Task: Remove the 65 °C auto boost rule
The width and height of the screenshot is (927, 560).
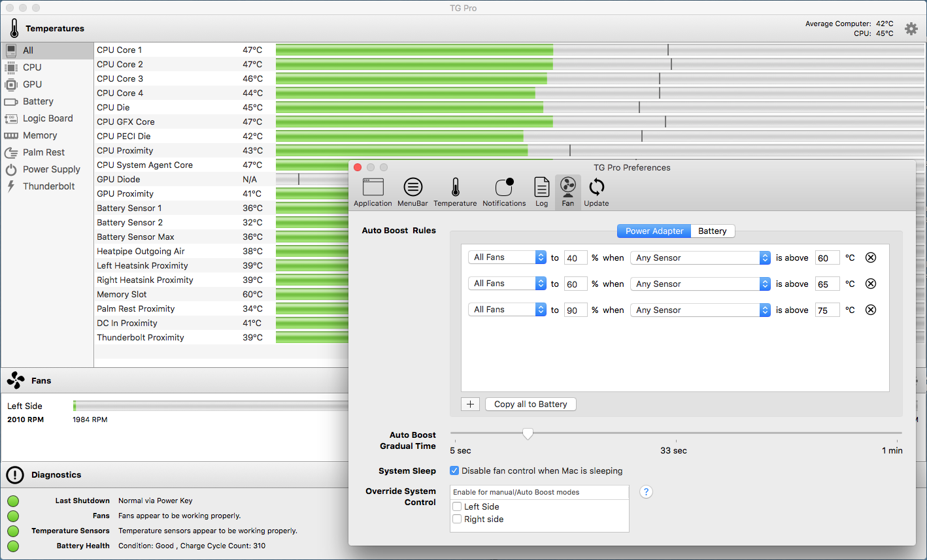Action: coord(871,284)
